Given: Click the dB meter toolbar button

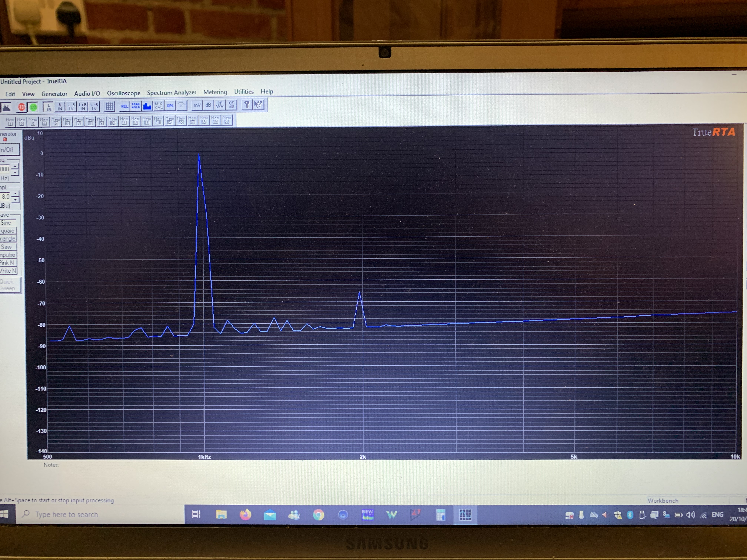Looking at the screenshot, I should 208,105.
